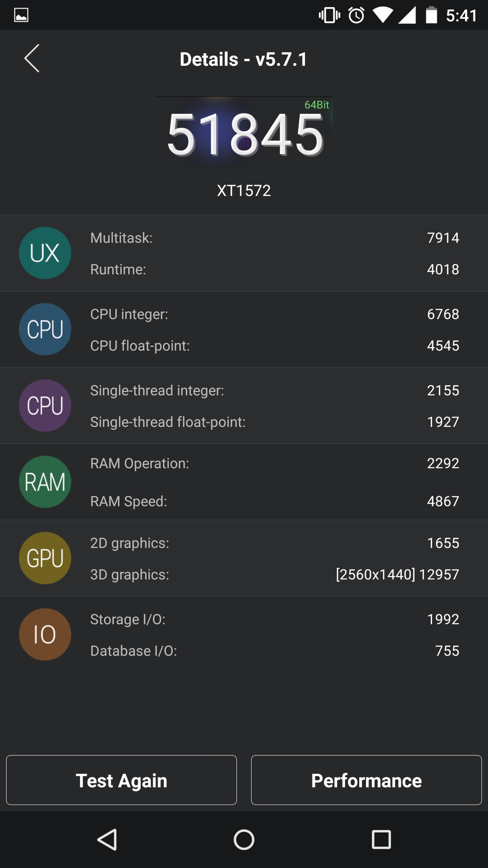Select the brown IO category icon
The width and height of the screenshot is (488, 868).
(x=45, y=634)
